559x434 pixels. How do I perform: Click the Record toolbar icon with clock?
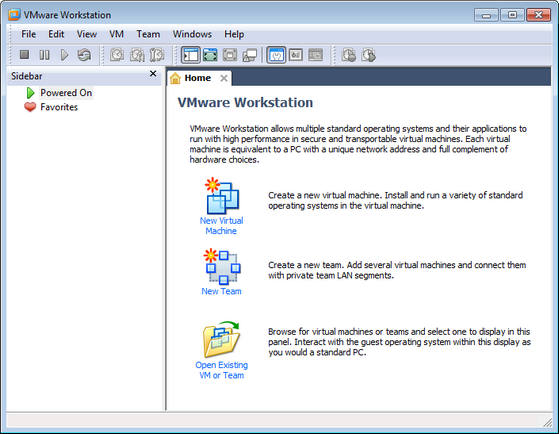(x=349, y=55)
